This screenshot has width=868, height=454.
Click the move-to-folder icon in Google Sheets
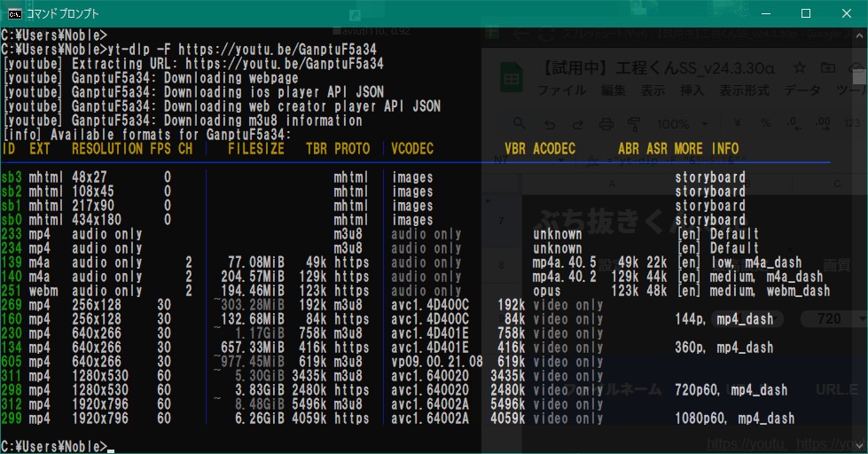(827, 68)
